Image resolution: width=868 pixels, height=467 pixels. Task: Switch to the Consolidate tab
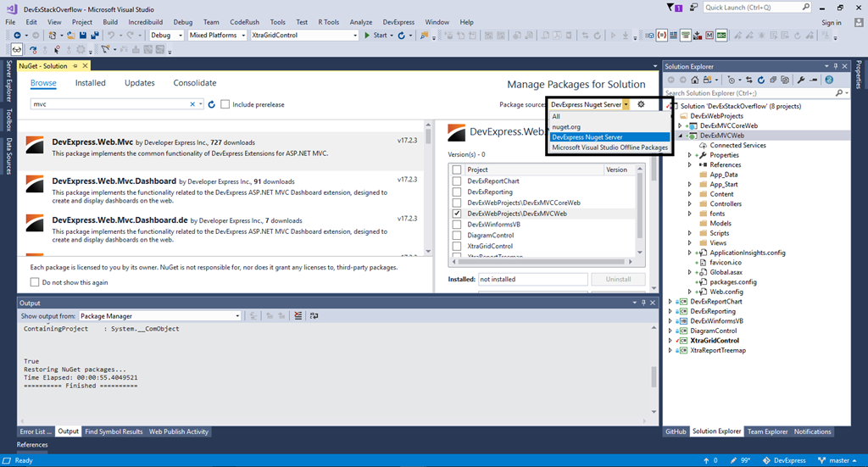[x=195, y=83]
